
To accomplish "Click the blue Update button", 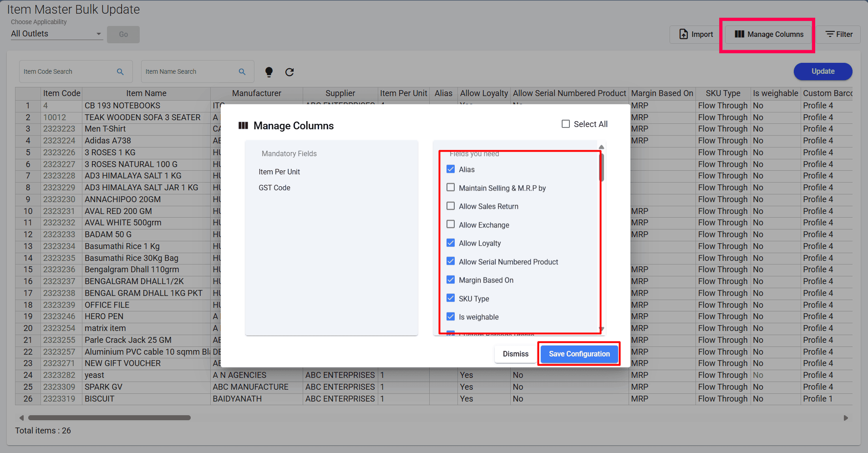I will (822, 71).
